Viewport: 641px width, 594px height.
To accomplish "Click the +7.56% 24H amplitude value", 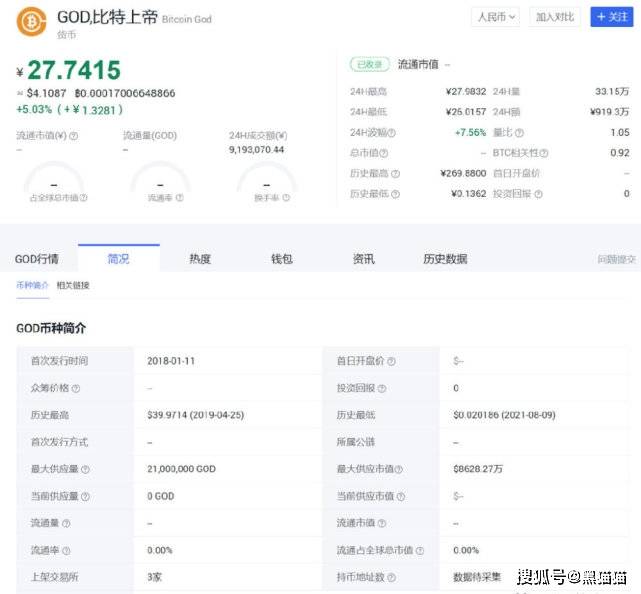I will (x=470, y=132).
